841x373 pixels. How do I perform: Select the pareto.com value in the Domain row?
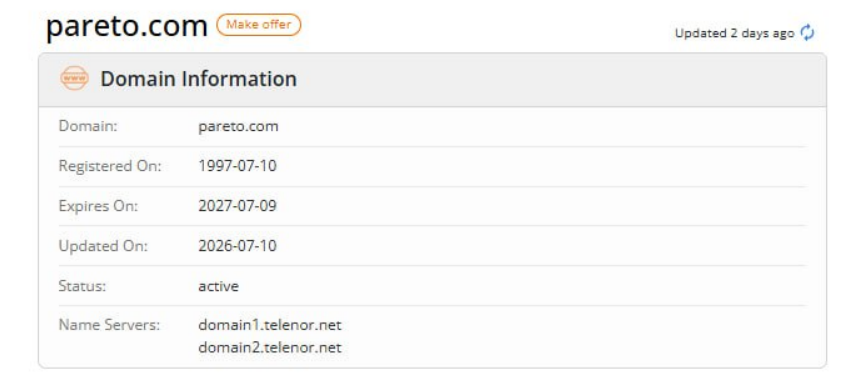[x=238, y=127]
